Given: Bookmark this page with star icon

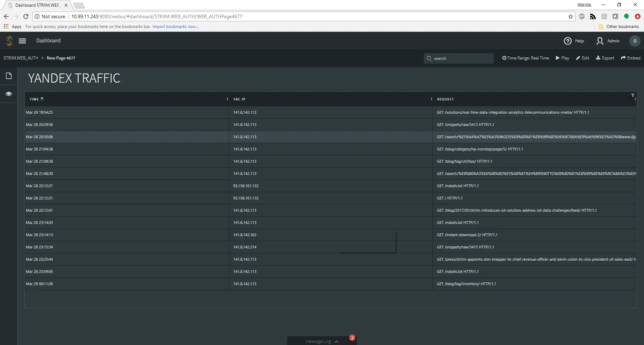Looking at the screenshot, I should (571, 16).
